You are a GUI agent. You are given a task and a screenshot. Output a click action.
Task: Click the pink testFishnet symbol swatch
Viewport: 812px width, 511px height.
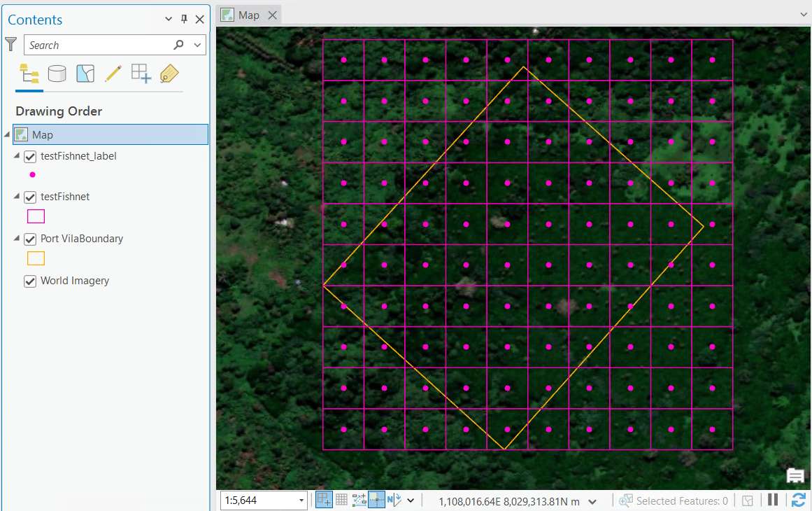pos(36,216)
